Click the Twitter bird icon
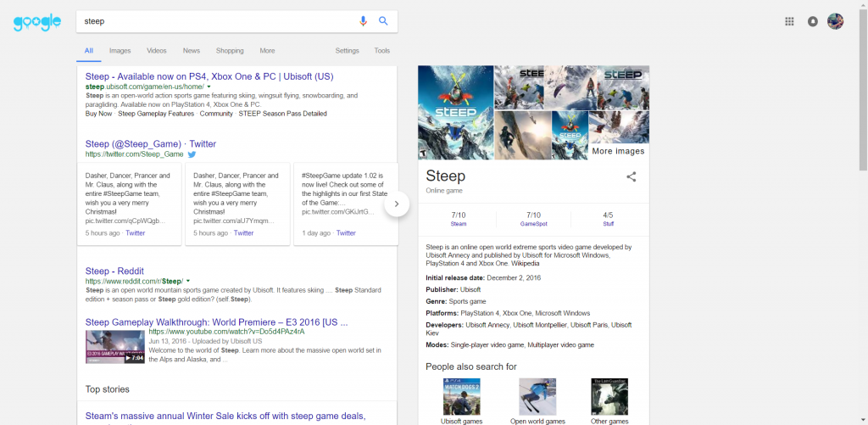 (x=192, y=154)
